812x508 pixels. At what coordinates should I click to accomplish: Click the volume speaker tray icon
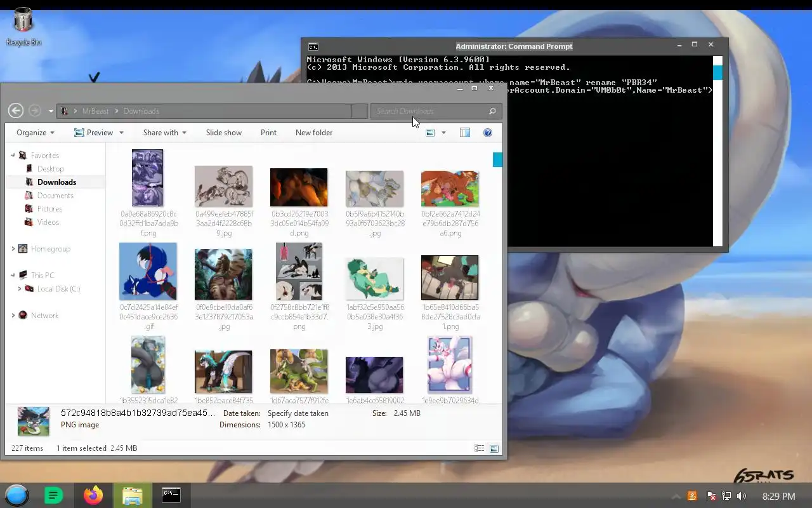coord(742,496)
